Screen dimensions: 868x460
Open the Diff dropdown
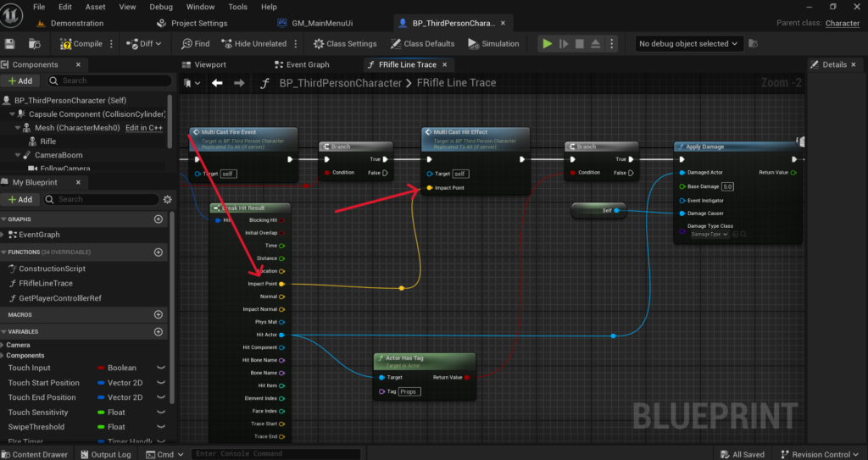[x=143, y=44]
